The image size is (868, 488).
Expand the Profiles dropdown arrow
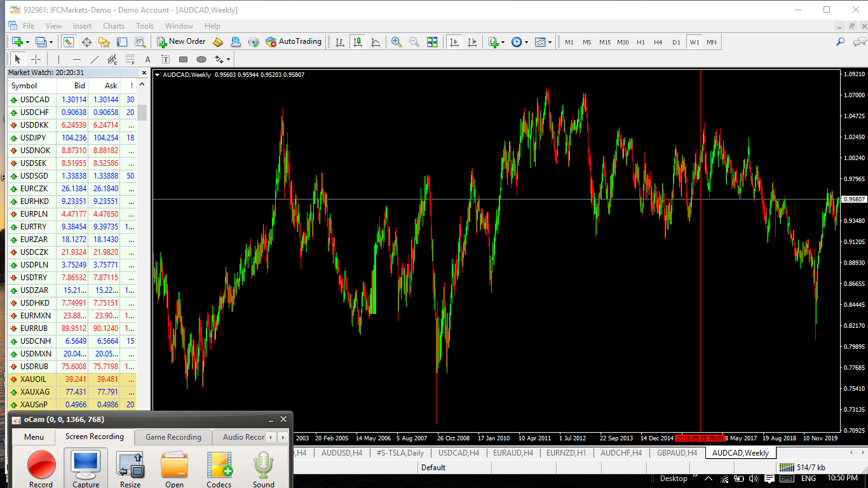pos(52,42)
